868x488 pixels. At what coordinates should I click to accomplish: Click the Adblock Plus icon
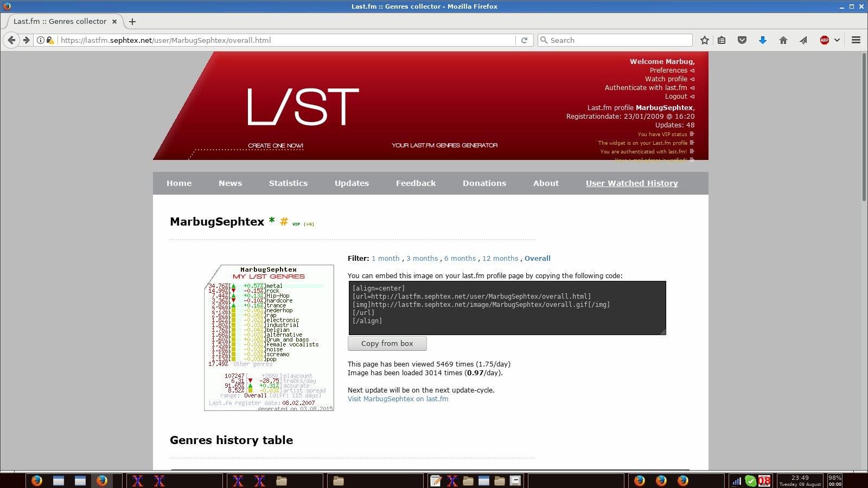pyautogui.click(x=824, y=40)
